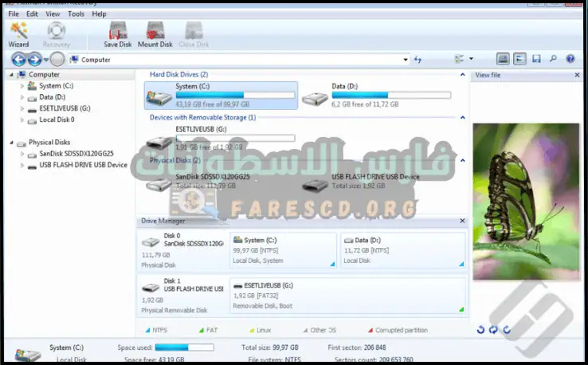Open the Tools menu
Image resolution: width=588 pixels, height=365 pixels.
(76, 14)
